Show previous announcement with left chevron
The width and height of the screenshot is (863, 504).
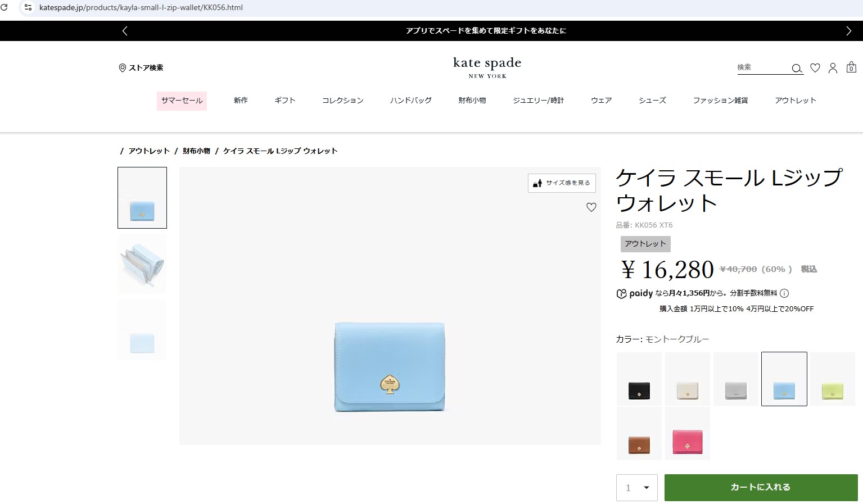[125, 31]
